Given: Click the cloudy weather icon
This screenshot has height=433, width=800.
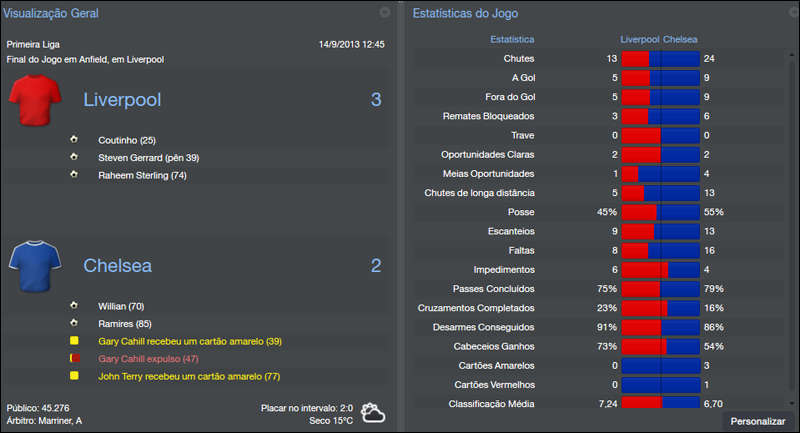Looking at the screenshot, I should [374, 413].
